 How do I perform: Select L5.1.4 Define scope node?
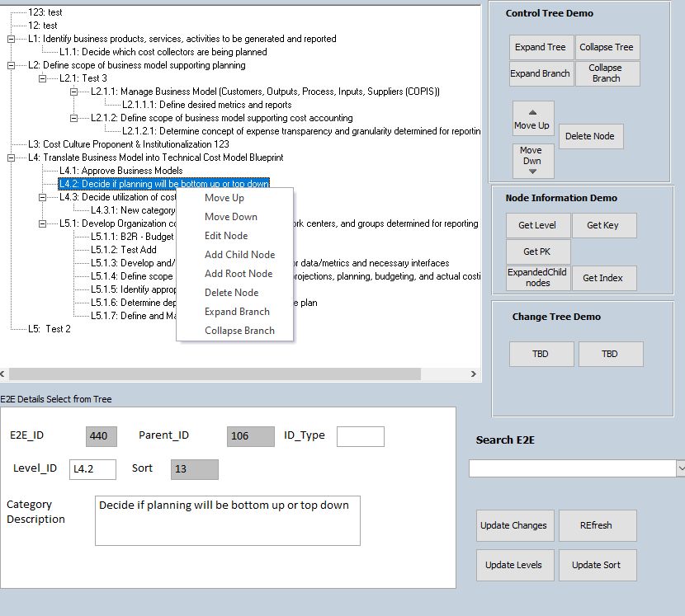[132, 276]
